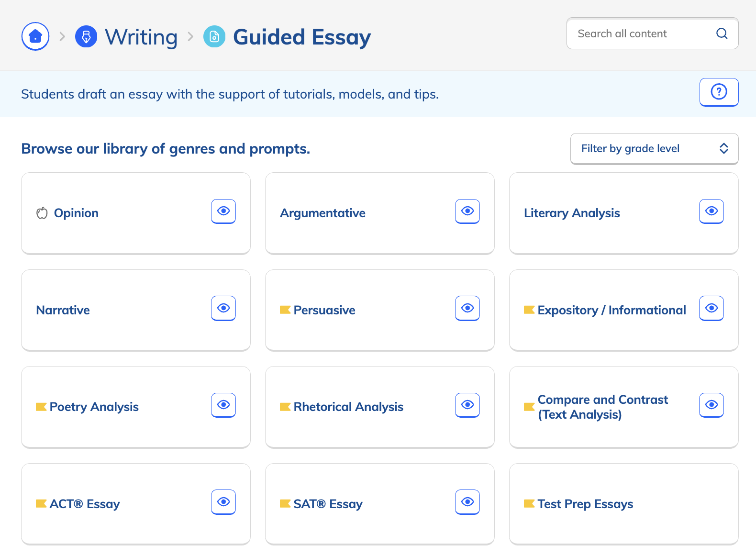Select the Writing pen icon in breadcrumb
The width and height of the screenshot is (756, 556).
(86, 36)
